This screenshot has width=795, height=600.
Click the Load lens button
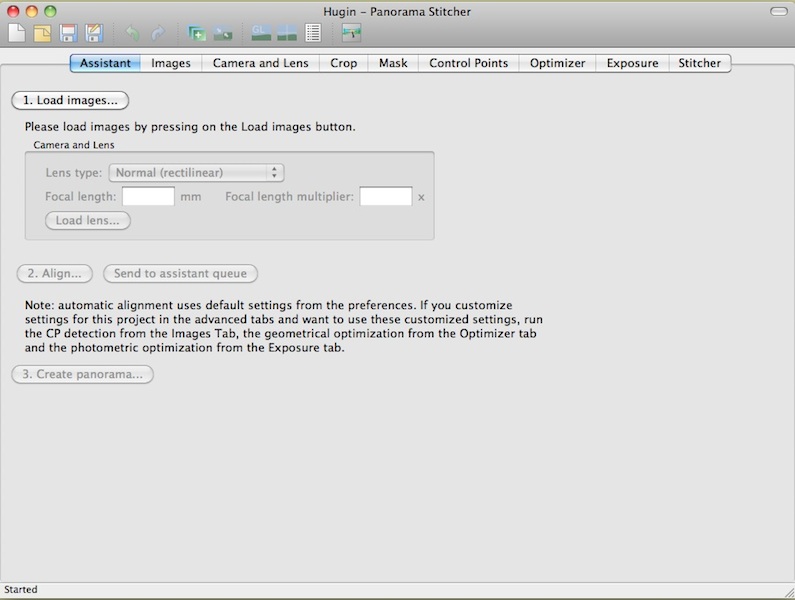88,221
